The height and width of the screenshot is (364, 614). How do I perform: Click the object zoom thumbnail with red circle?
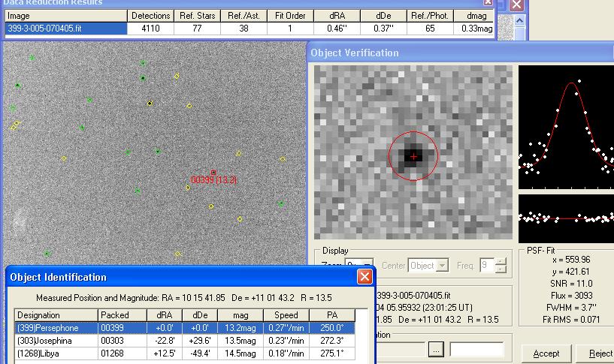tap(413, 152)
